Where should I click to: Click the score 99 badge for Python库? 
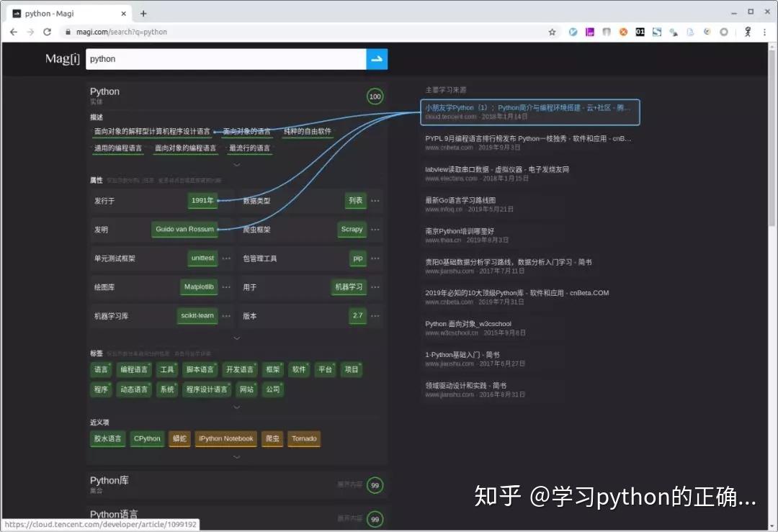(x=375, y=485)
